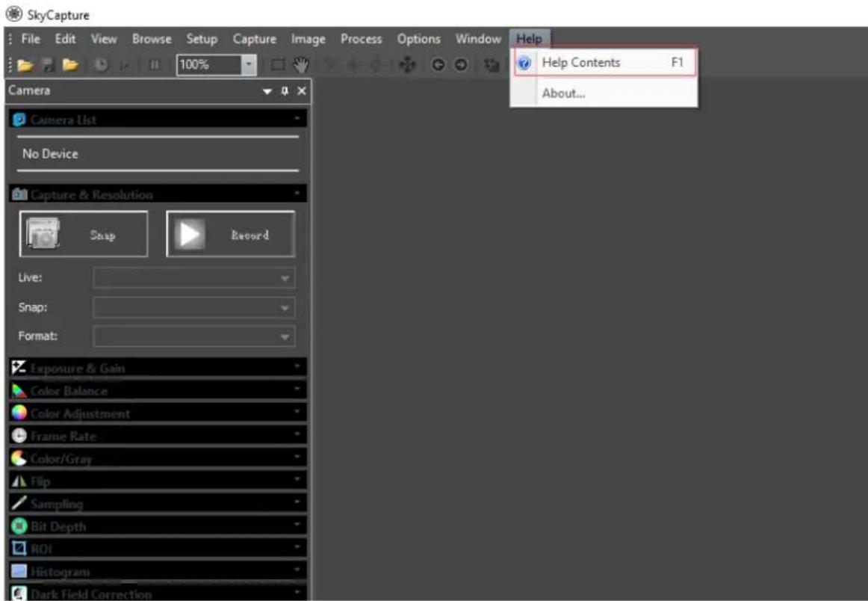The height and width of the screenshot is (601, 868).
Task: Collapse the Capture & Resolution section arrow
Action: [x=297, y=194]
